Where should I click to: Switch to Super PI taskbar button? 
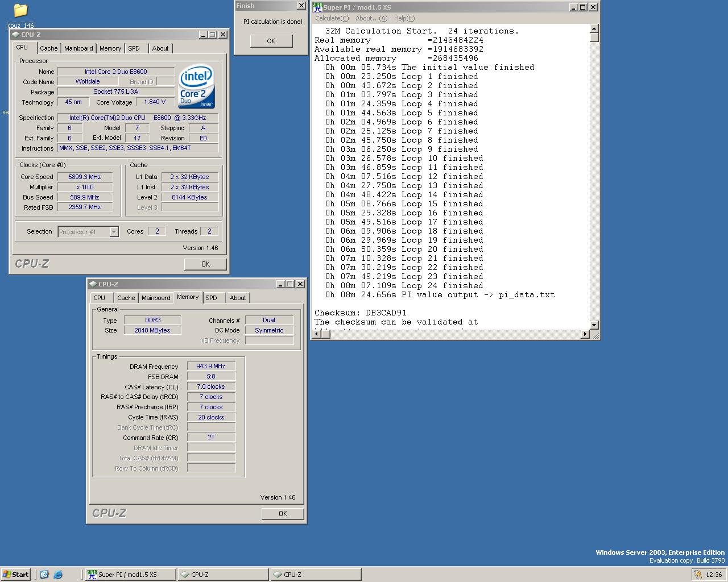130,575
